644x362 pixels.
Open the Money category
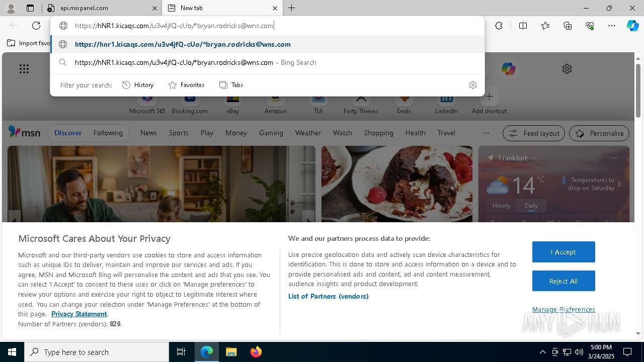pos(236,133)
